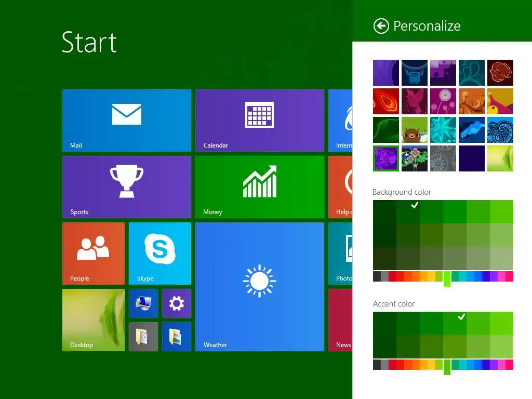
Task: Pick the checked dark green background color swatch
Action: coord(408,212)
